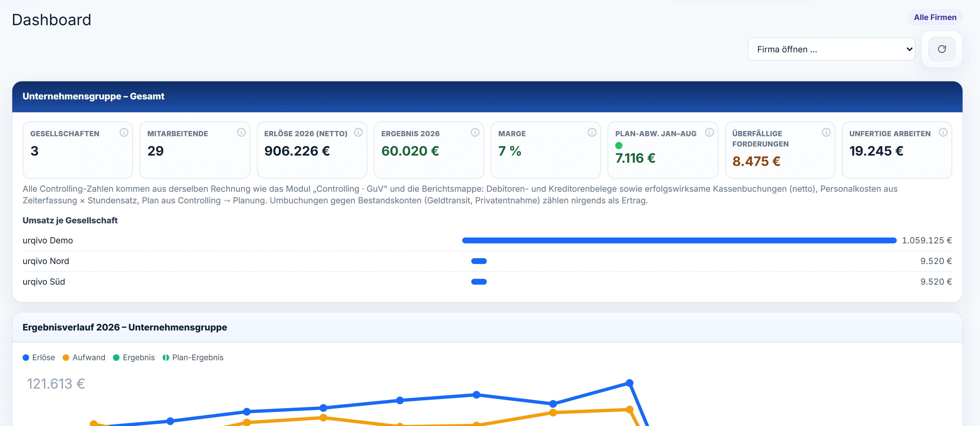Click the 1.059.125 € value

point(927,240)
